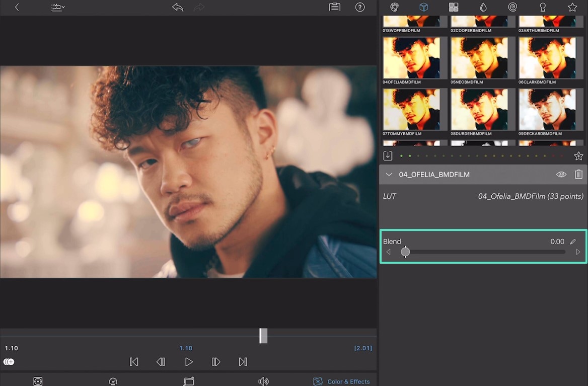Go back using the top-left chevron

[x=17, y=7]
